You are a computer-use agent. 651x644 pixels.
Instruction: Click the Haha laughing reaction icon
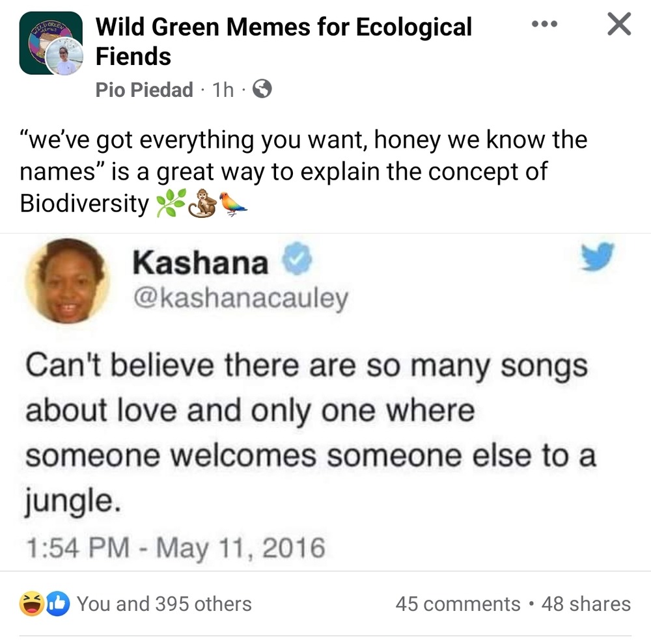[x=30, y=604]
